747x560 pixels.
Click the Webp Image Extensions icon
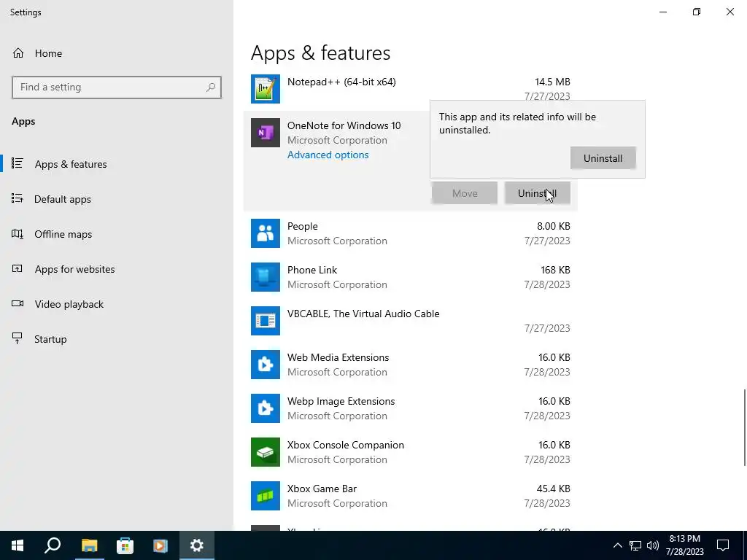[266, 408]
